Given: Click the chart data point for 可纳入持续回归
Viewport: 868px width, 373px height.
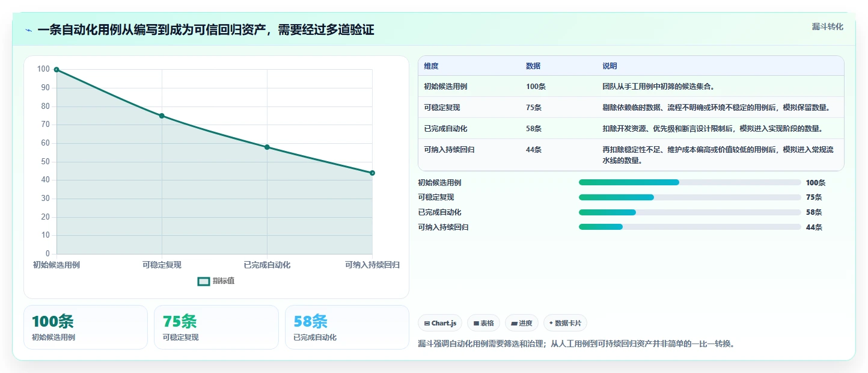Looking at the screenshot, I should tap(372, 173).
